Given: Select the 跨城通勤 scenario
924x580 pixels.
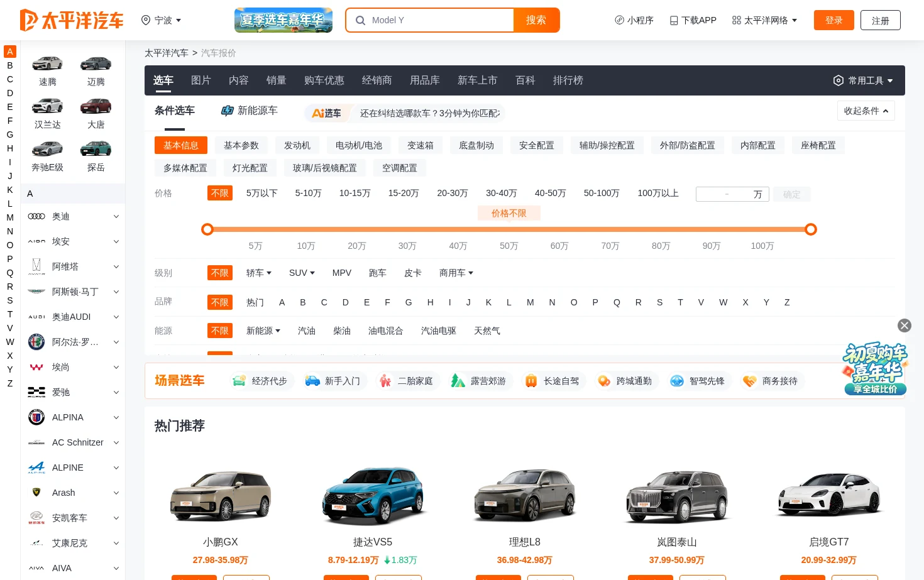Looking at the screenshot, I should point(624,381).
